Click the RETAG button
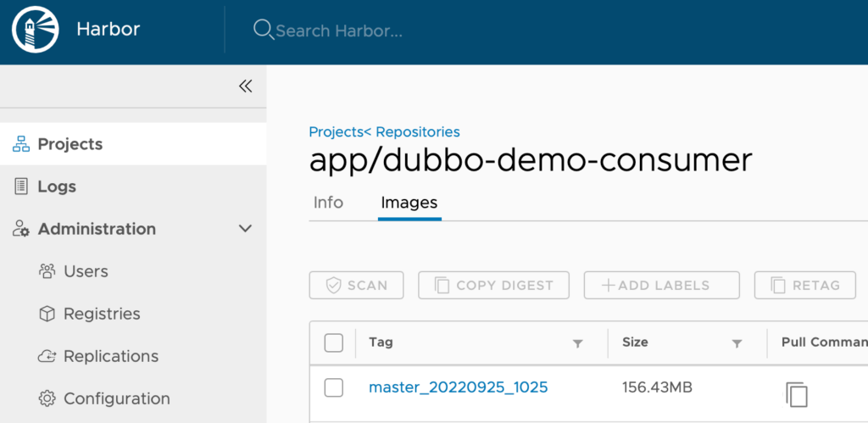The width and height of the screenshot is (868, 423). tap(805, 285)
